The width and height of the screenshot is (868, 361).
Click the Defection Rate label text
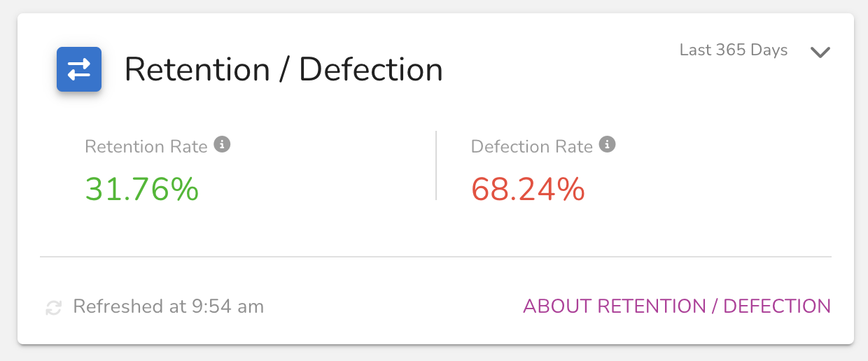[532, 147]
